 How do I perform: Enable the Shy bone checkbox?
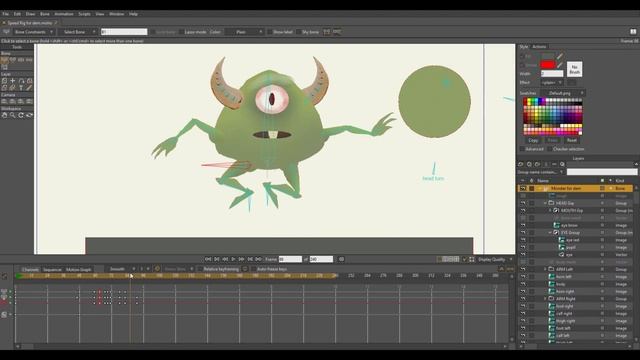(x=299, y=32)
